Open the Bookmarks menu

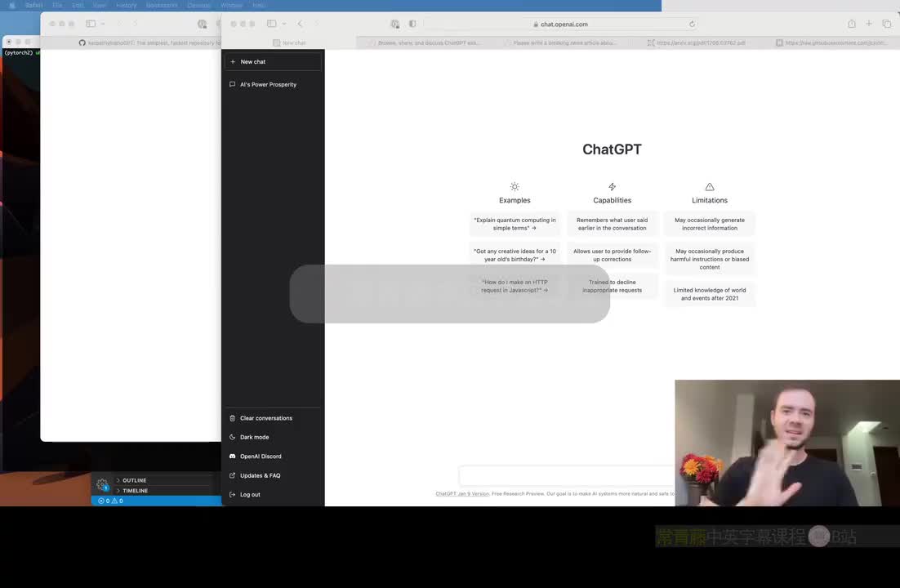pos(162,5)
